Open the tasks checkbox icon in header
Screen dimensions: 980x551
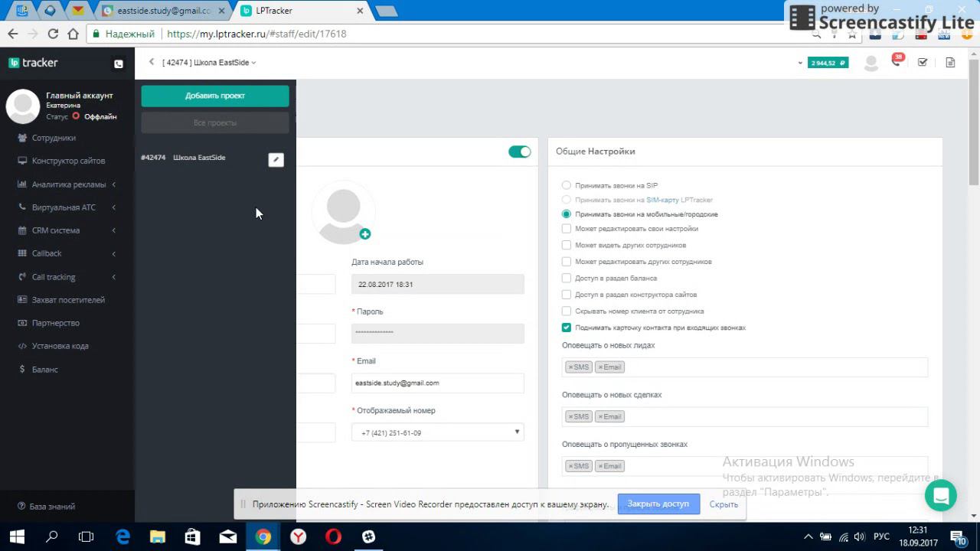[923, 63]
